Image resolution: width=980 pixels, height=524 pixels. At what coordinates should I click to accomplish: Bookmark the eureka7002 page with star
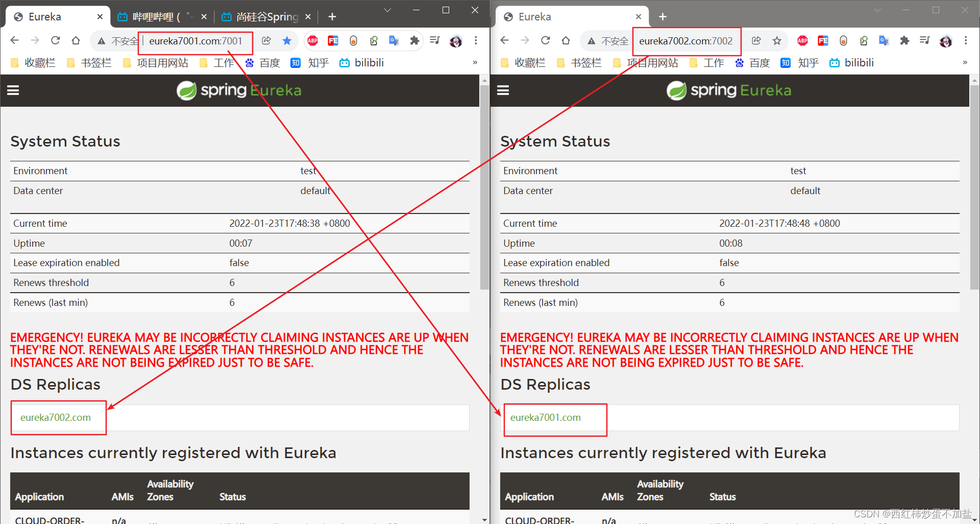[777, 40]
